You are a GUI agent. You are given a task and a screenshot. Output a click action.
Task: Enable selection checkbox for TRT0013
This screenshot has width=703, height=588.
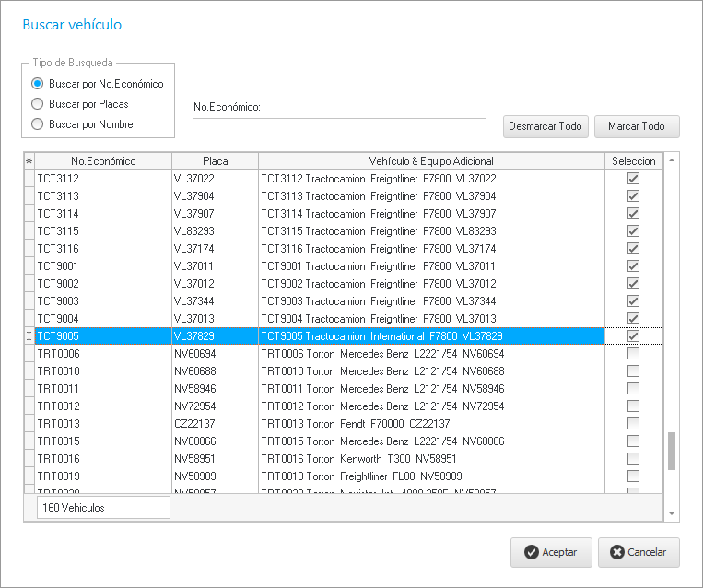[633, 424]
